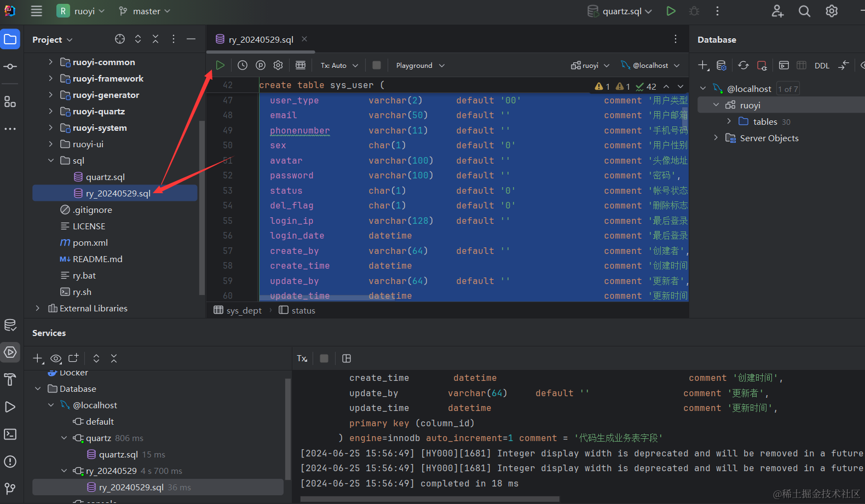Click the Search Everywhere magnifier icon
The height and width of the screenshot is (504, 865).
pyautogui.click(x=804, y=11)
